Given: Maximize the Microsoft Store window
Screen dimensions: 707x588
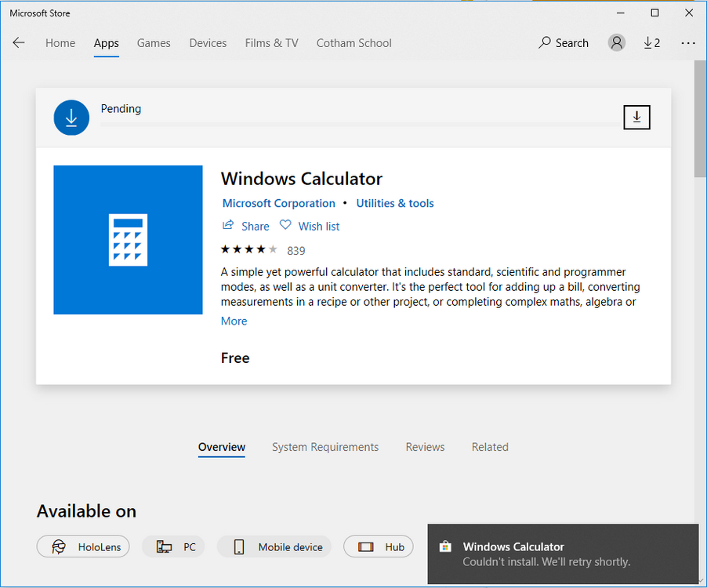Looking at the screenshot, I should click(654, 13).
